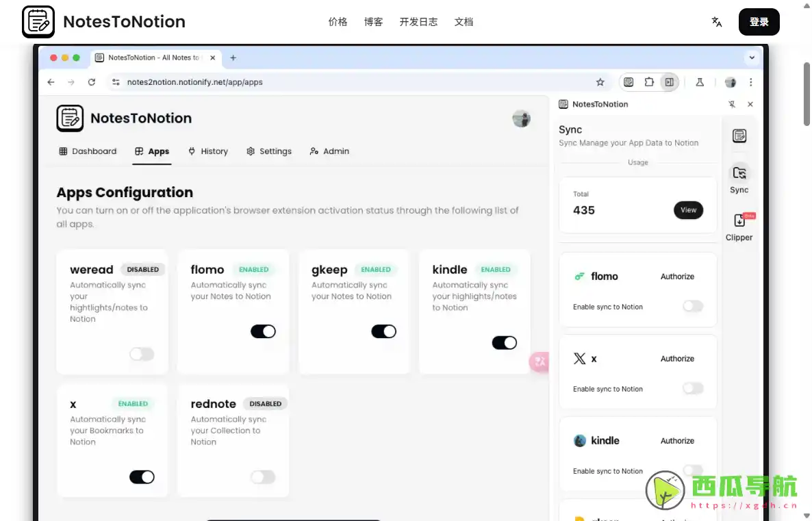Viewport: 812px width, 521px height.
Task: Open the language translate icon
Action: click(x=716, y=22)
